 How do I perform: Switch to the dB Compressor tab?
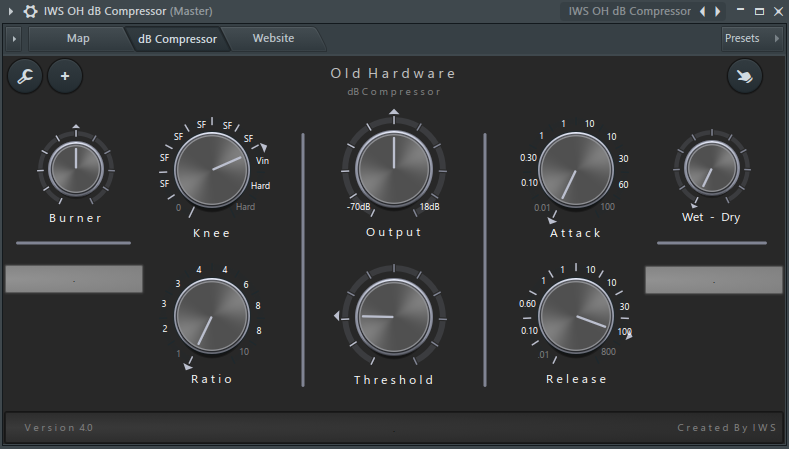(x=177, y=39)
